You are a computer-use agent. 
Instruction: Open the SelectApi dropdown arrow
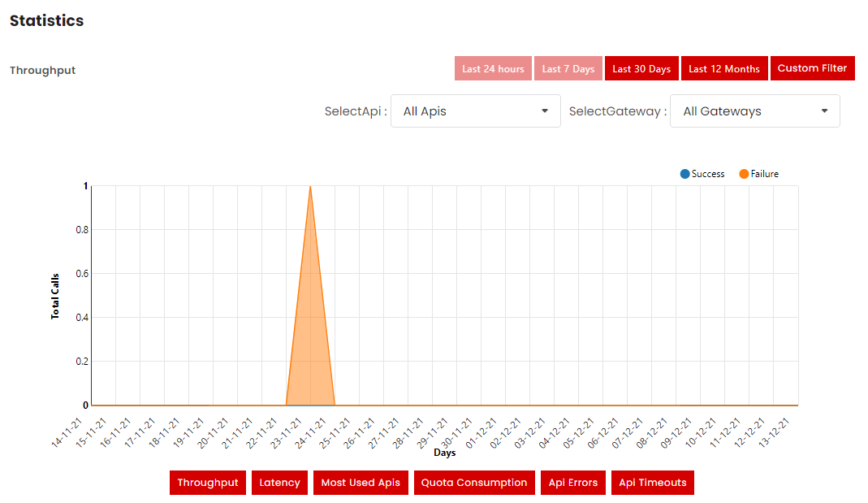tap(545, 111)
